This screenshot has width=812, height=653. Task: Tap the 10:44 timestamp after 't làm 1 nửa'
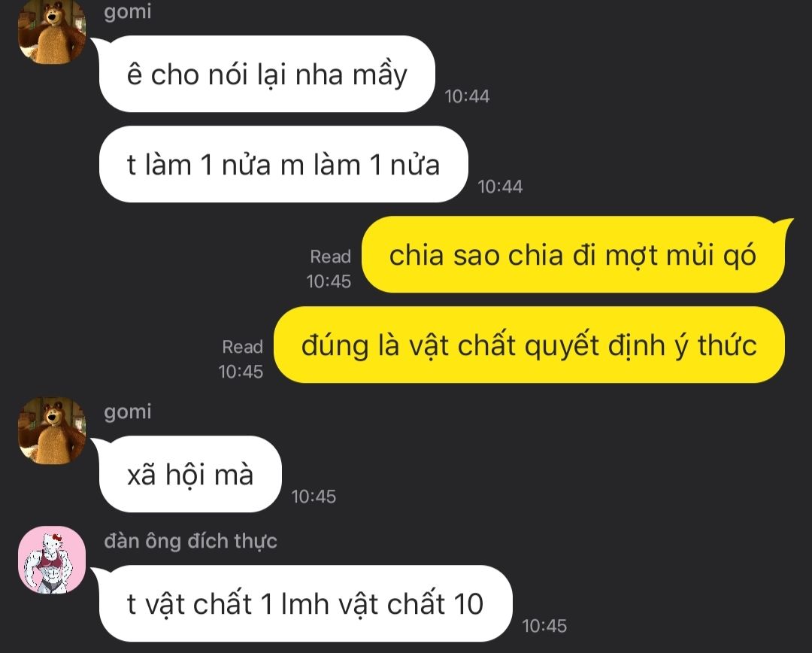click(500, 187)
